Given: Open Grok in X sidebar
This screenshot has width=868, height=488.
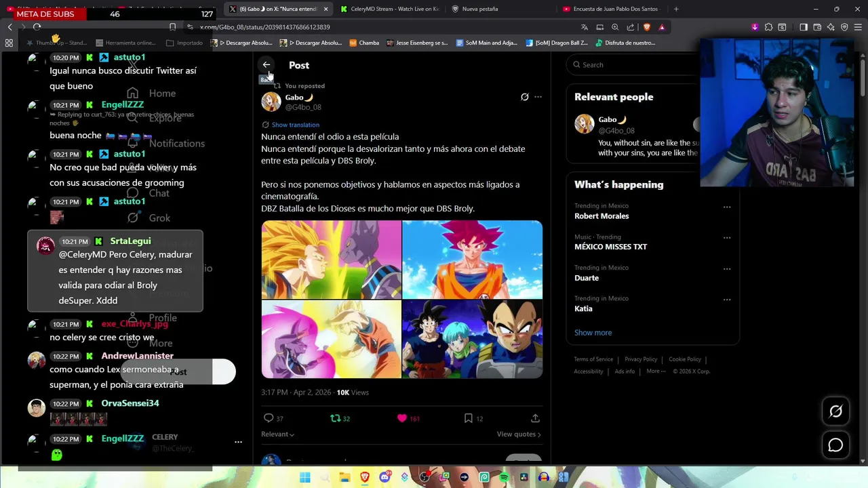Looking at the screenshot, I should pos(149,218).
